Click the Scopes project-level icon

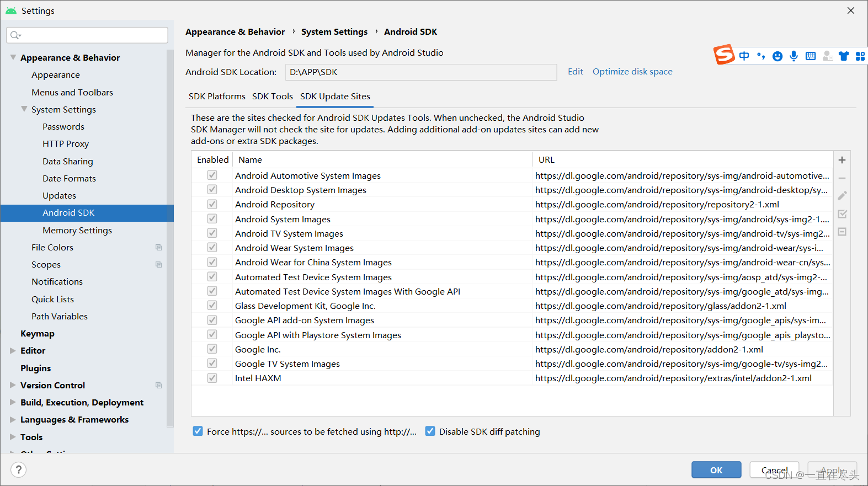pyautogui.click(x=159, y=264)
